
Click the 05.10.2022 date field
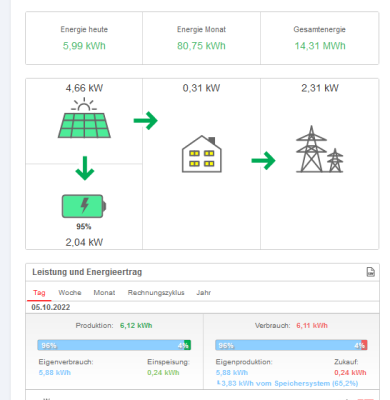pos(51,307)
